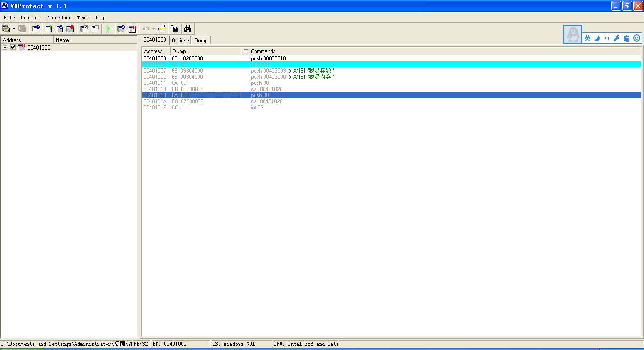Click the undo arrow toolbar icon
The width and height of the screenshot is (644, 350).
[146, 29]
